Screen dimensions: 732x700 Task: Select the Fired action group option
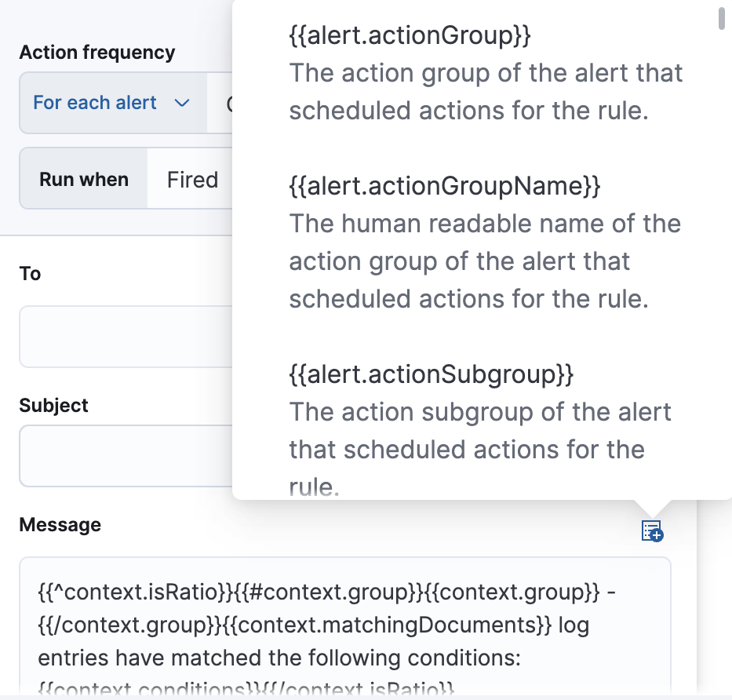pos(191,178)
